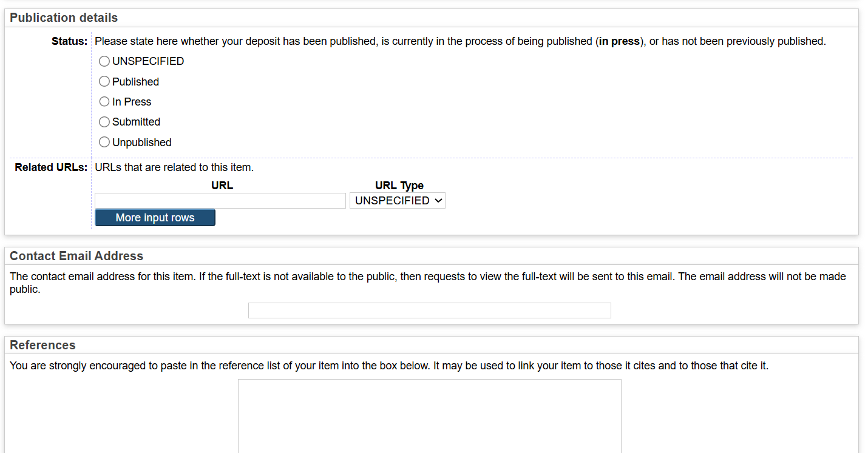Set status to Unpublished
This screenshot has height=453, width=868.
(x=104, y=143)
